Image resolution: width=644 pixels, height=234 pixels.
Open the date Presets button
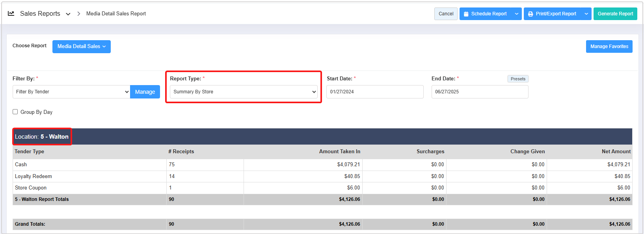coord(517,79)
